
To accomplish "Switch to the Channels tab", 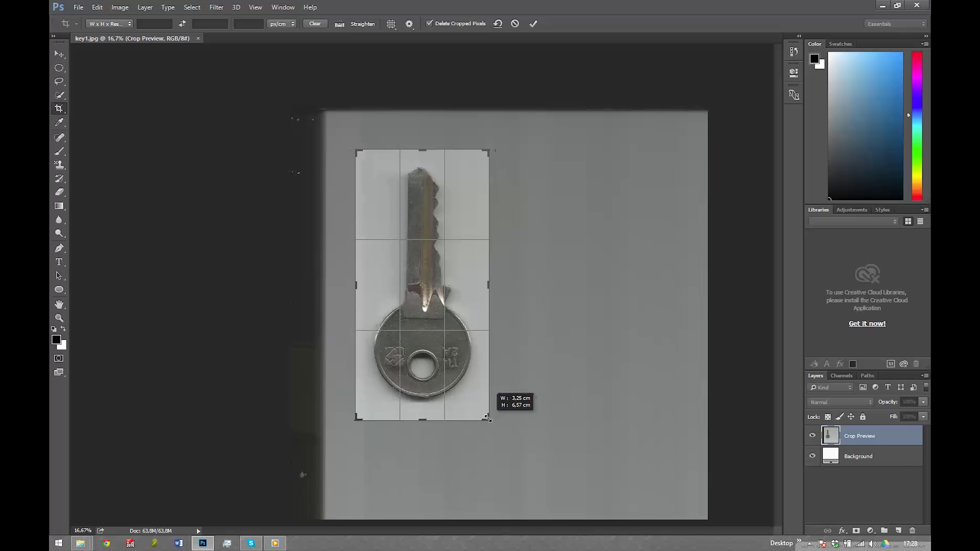I will coord(841,375).
